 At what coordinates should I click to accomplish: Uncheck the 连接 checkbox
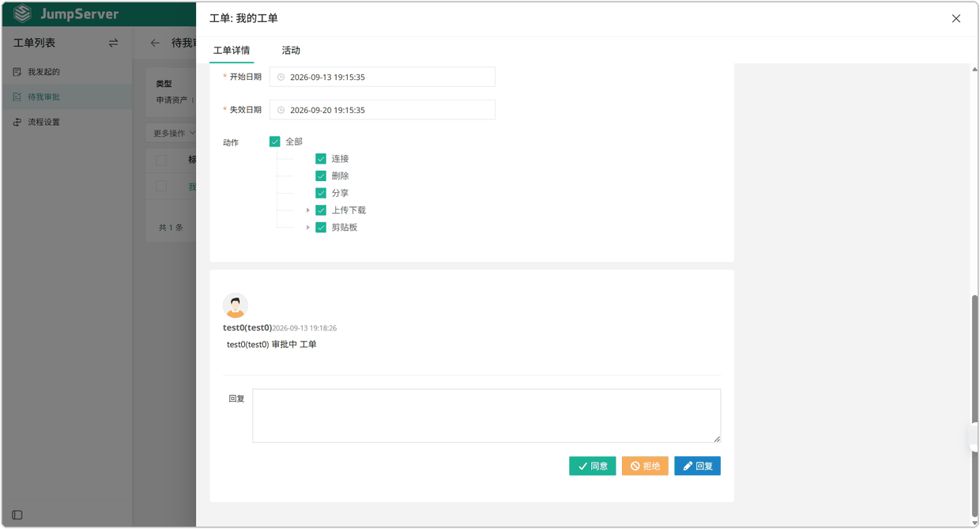pos(321,159)
